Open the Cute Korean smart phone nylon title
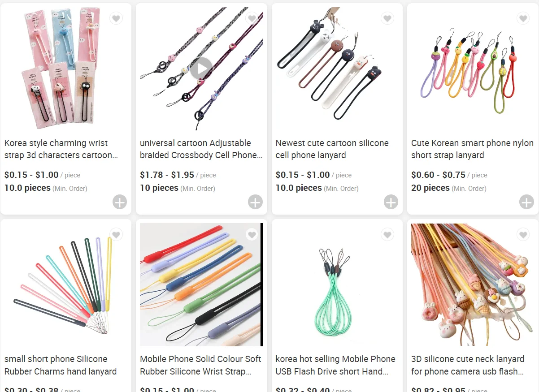 point(472,149)
